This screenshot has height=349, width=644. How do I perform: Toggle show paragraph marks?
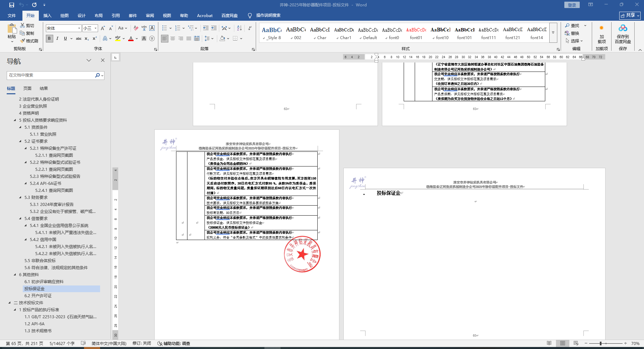250,28
